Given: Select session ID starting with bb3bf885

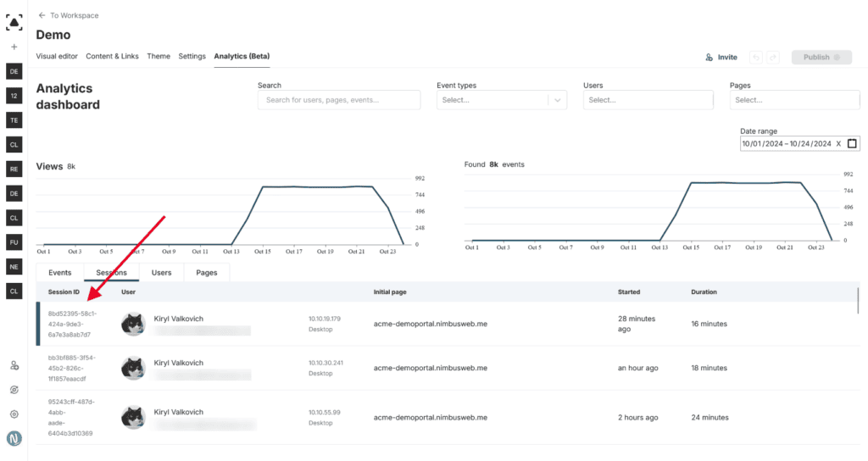Looking at the screenshot, I should click(x=72, y=369).
